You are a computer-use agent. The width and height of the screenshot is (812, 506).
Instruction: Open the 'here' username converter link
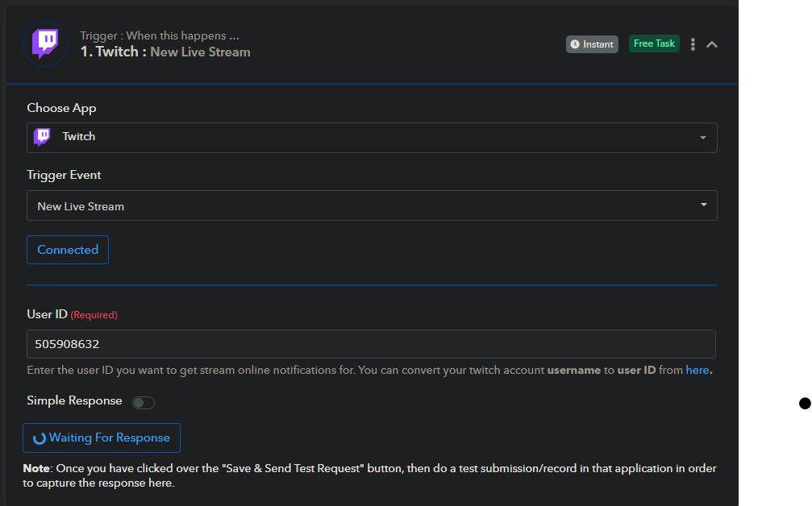click(x=697, y=370)
